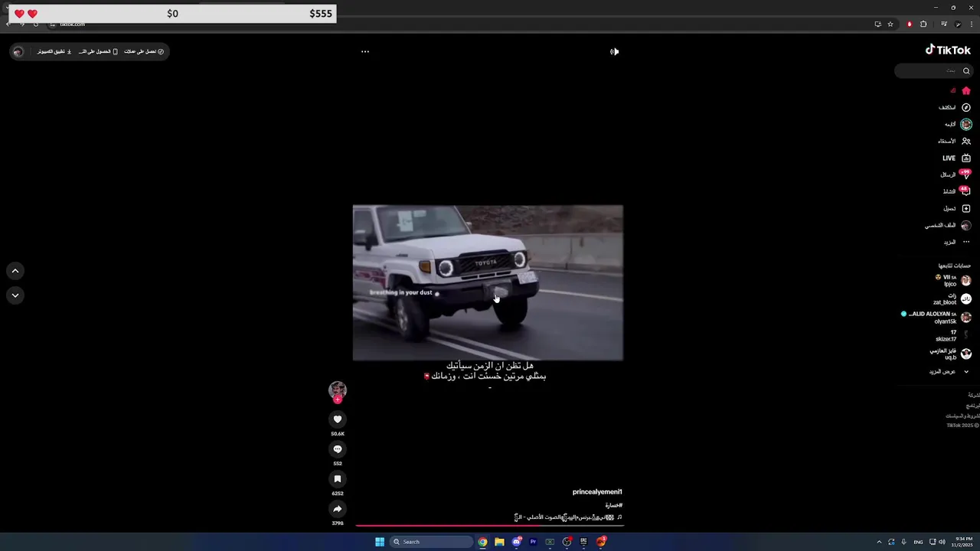Screen dimensions: 980x551
Task: Open the sidebar More menu
Action: (957, 242)
